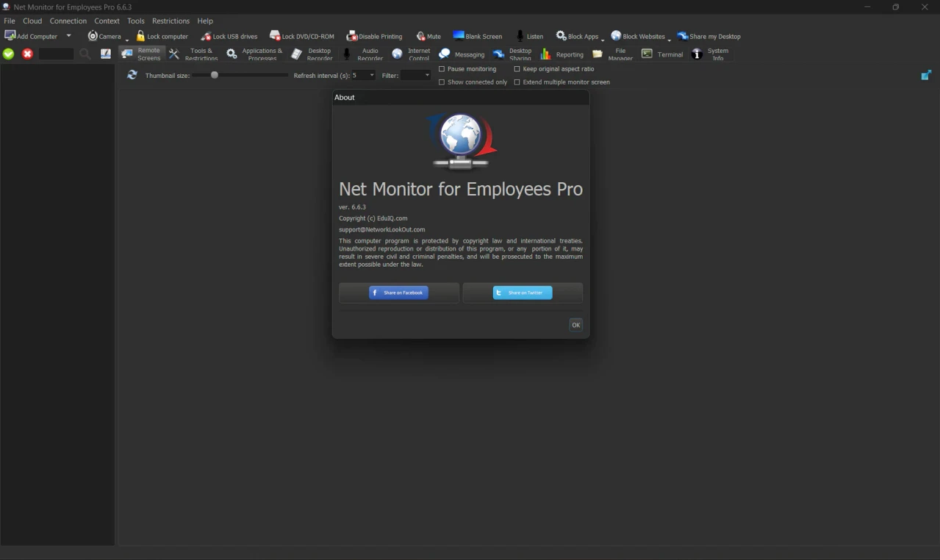This screenshot has height=560, width=940.
Task: Open the Camera tool
Action: (104, 36)
